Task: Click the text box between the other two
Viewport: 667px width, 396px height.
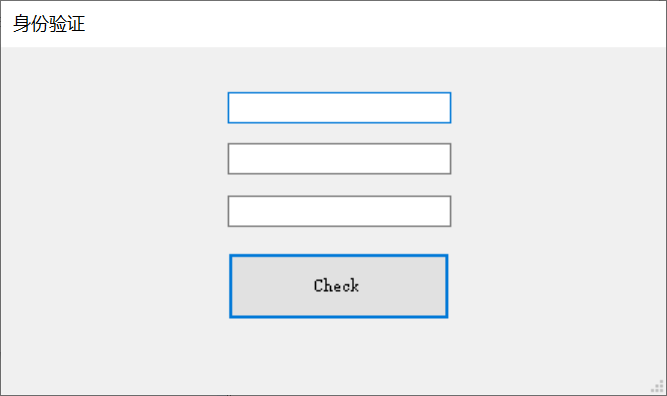Action: click(339, 159)
